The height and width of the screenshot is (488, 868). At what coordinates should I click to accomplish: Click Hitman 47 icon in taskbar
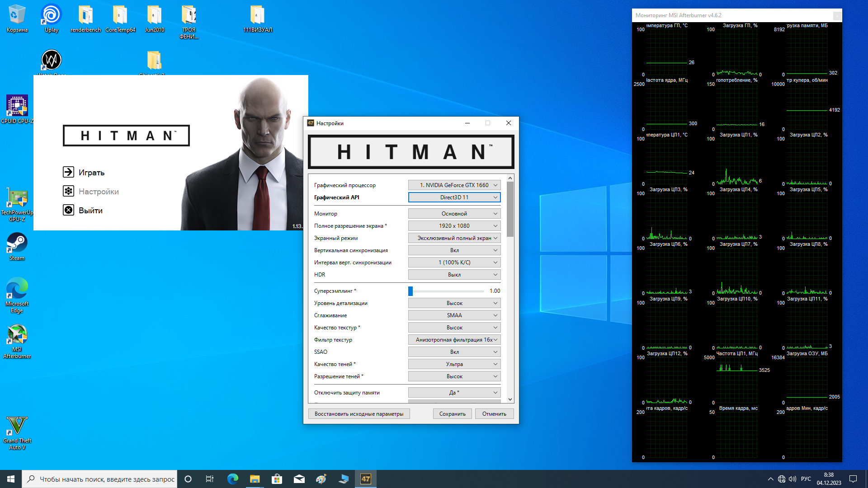click(365, 479)
